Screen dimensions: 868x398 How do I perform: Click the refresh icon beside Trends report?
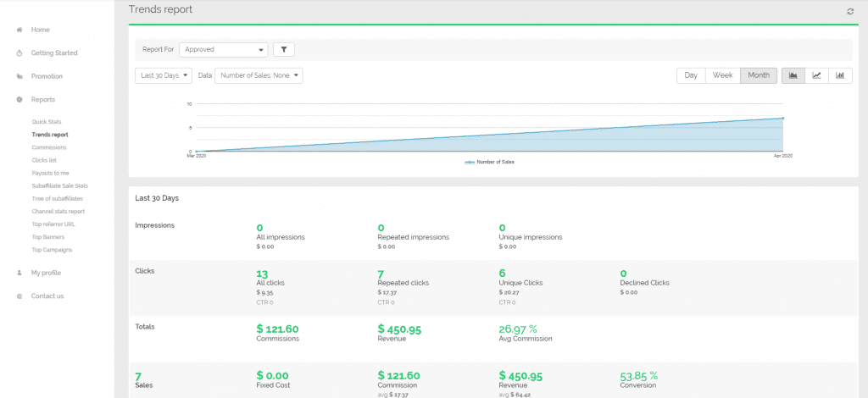pyautogui.click(x=850, y=11)
